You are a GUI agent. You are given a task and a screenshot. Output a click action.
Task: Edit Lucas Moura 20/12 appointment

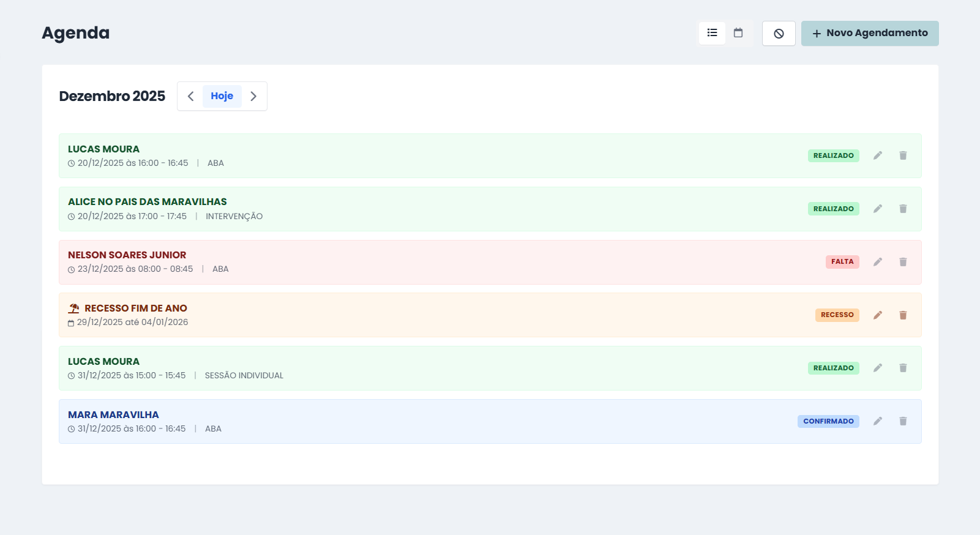pyautogui.click(x=877, y=155)
